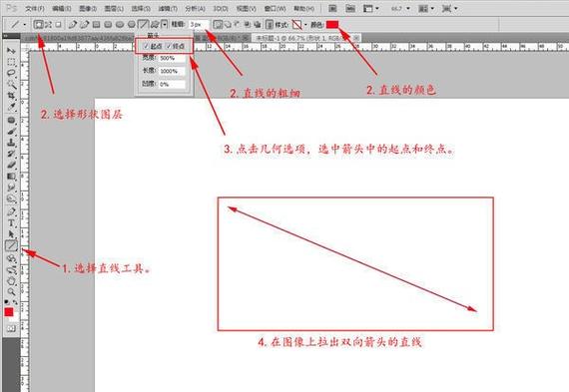The height and width of the screenshot is (392, 569).
Task: Toggle Quick Mask mode at toolbox bottom
Action: point(11,328)
